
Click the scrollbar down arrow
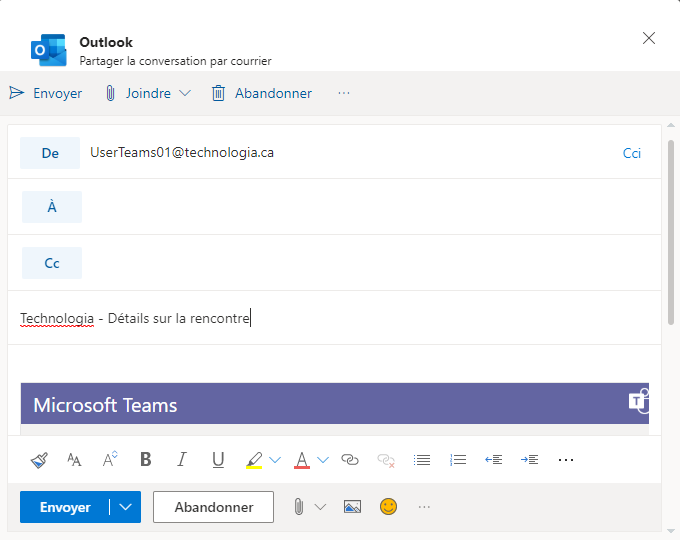click(x=671, y=531)
